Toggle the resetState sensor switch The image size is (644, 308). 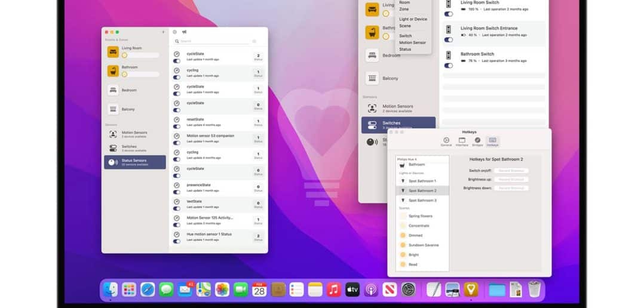pos(177,127)
